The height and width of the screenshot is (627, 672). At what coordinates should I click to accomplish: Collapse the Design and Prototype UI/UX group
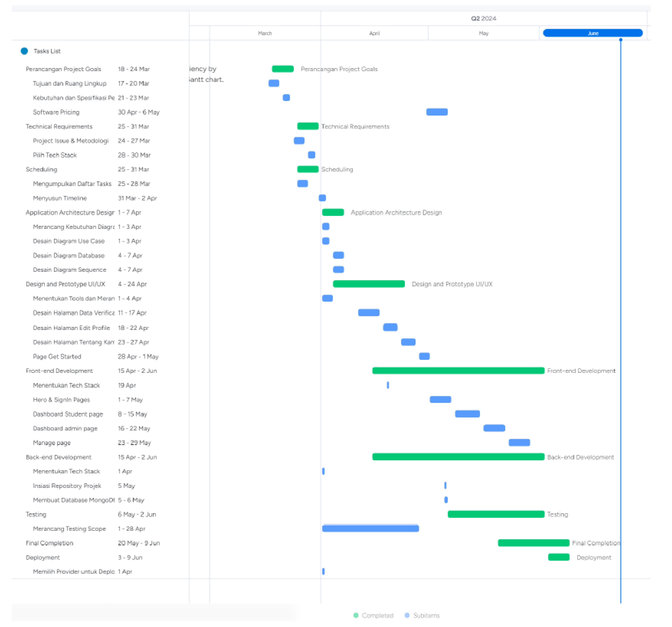66,284
